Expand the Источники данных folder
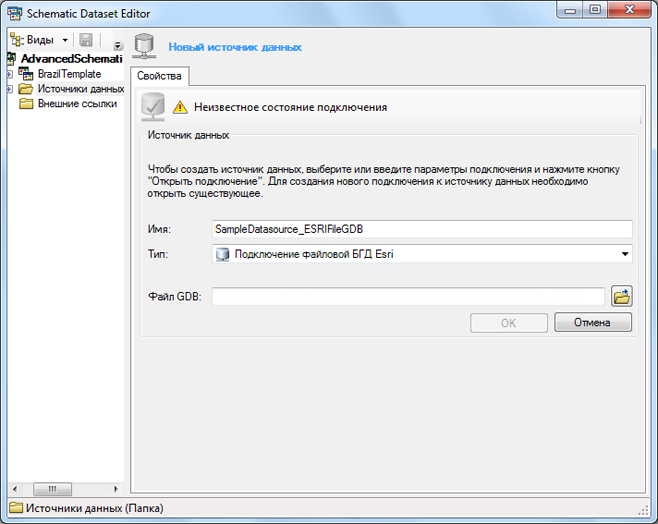Viewport: 658px width, 524px height. [10, 89]
